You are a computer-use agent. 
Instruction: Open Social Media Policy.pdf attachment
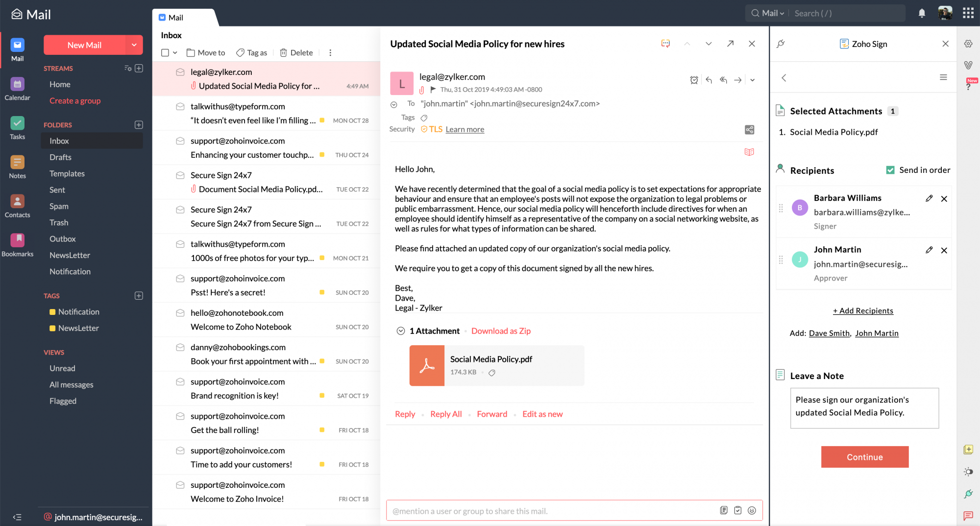click(497, 366)
